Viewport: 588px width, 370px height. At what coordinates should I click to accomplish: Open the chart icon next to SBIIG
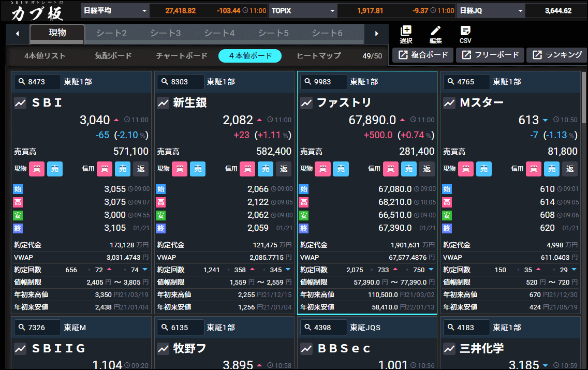pyautogui.click(x=20, y=349)
